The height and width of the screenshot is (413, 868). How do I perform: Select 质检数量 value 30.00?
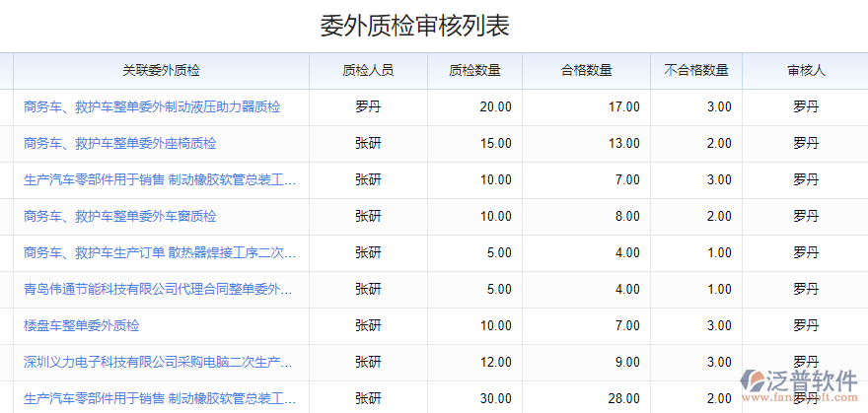496,398
